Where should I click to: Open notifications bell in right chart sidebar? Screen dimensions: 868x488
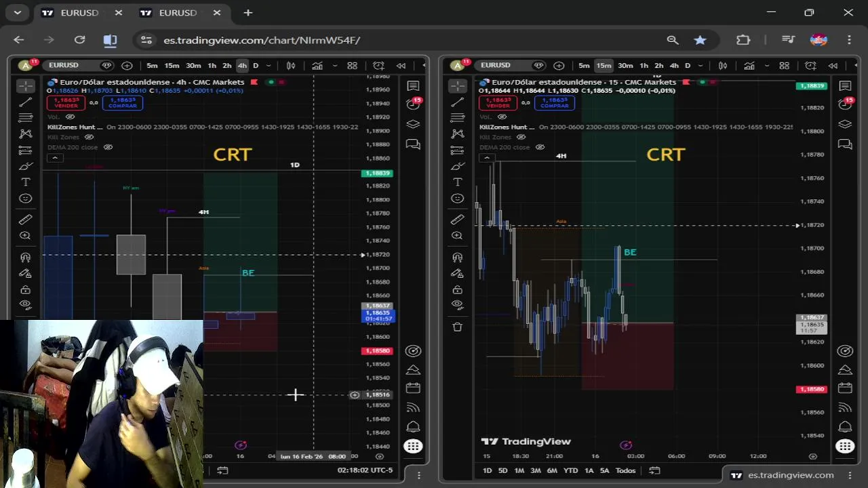click(845, 427)
